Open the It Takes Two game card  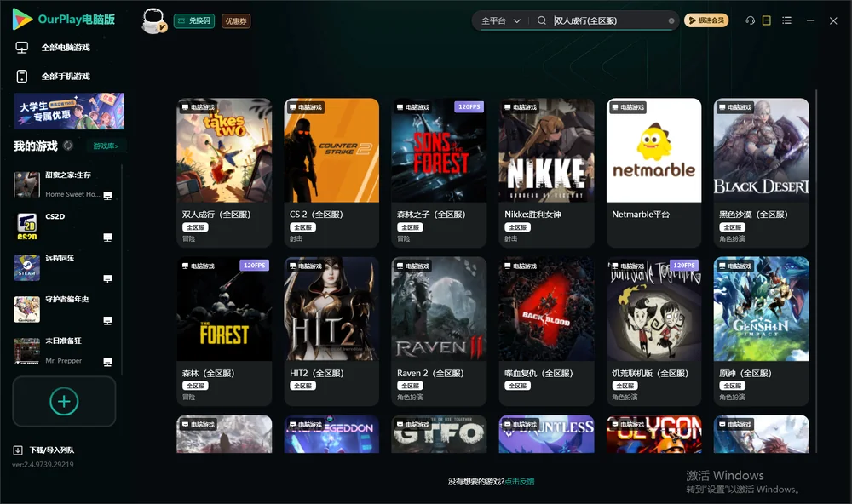(x=224, y=172)
